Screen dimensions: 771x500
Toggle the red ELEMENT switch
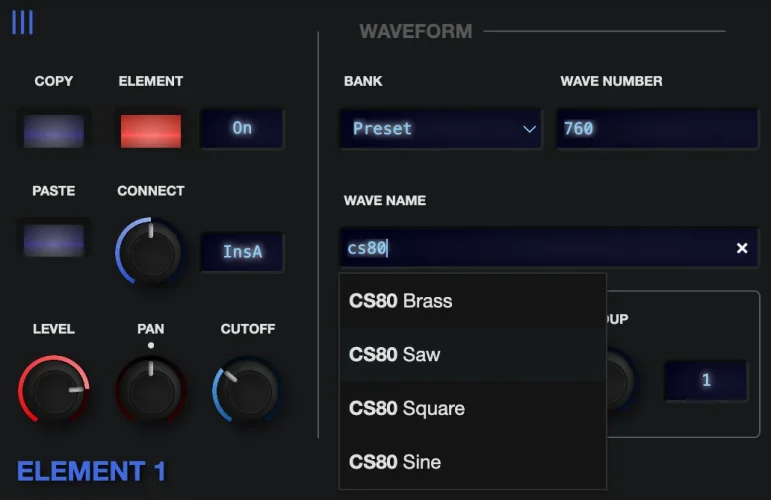pos(151,131)
